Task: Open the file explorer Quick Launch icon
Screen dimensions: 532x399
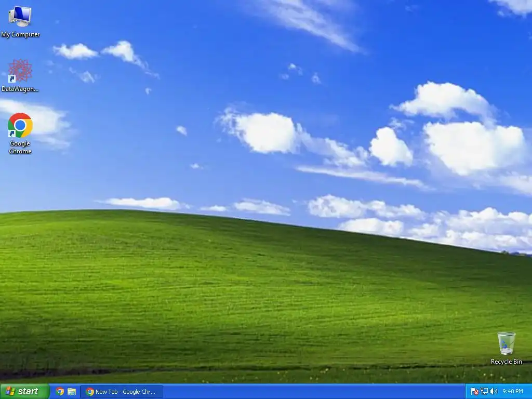Action: (x=72, y=392)
